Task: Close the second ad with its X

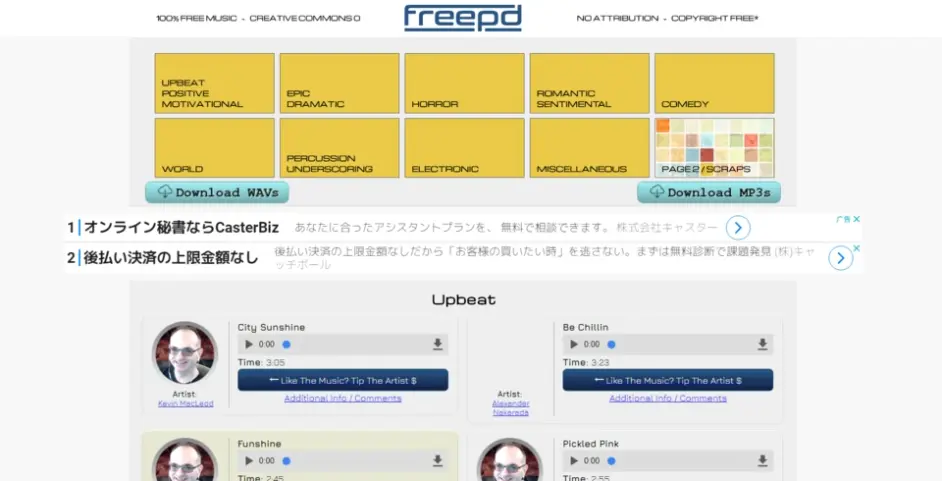Action: click(x=857, y=248)
